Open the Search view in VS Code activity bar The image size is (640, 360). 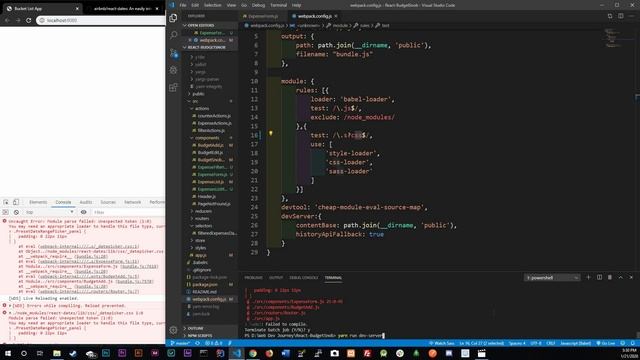[x=173, y=36]
